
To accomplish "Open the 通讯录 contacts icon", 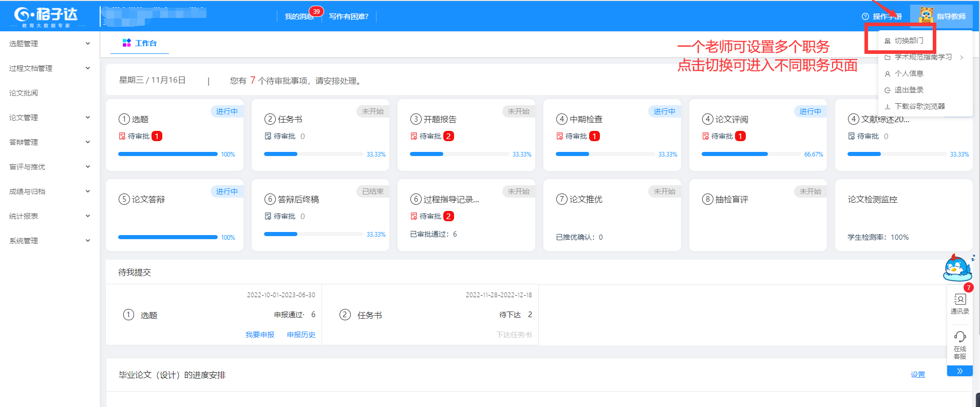I will 959,303.
